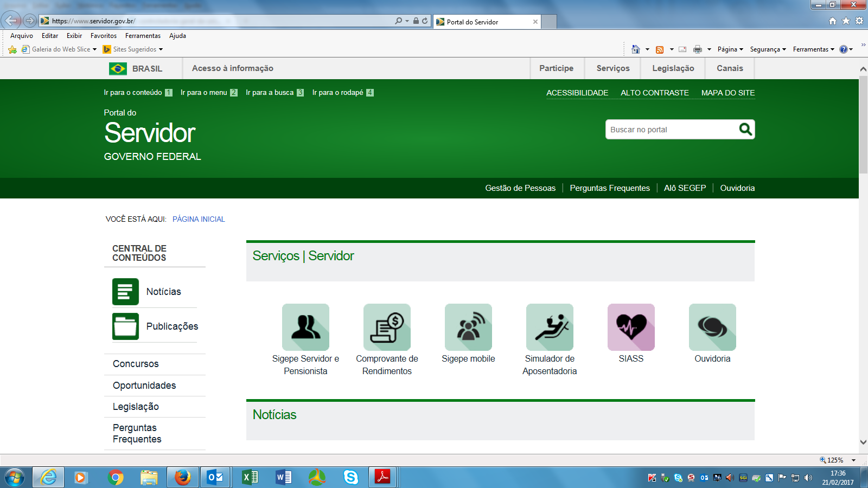The height and width of the screenshot is (488, 868).
Task: Click the Buscar no portal search field
Action: [x=671, y=130]
